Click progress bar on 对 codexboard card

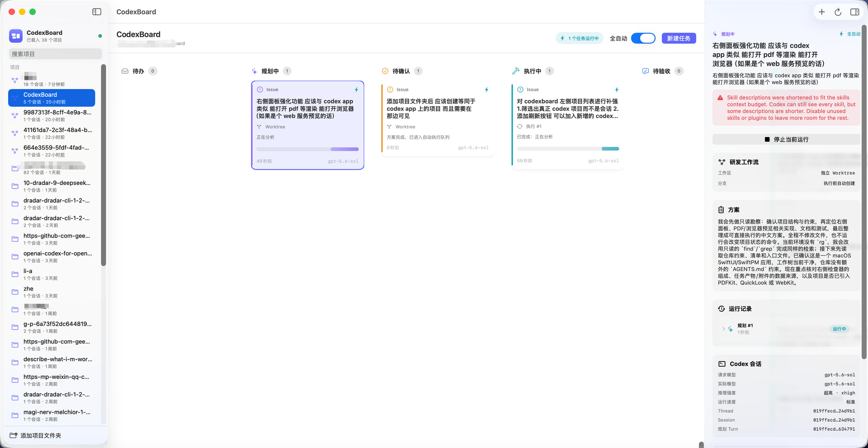tap(568, 148)
